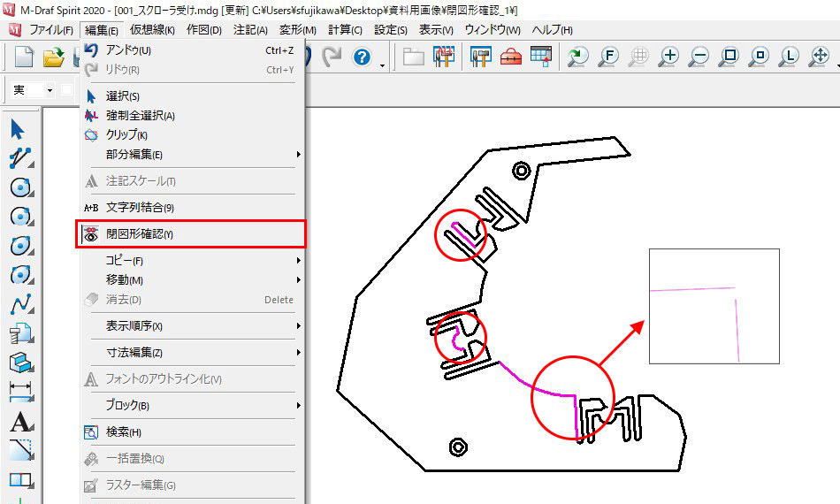Click the grayed 消去(D) menu entry
This screenshot has height=504, width=840.
[193, 300]
